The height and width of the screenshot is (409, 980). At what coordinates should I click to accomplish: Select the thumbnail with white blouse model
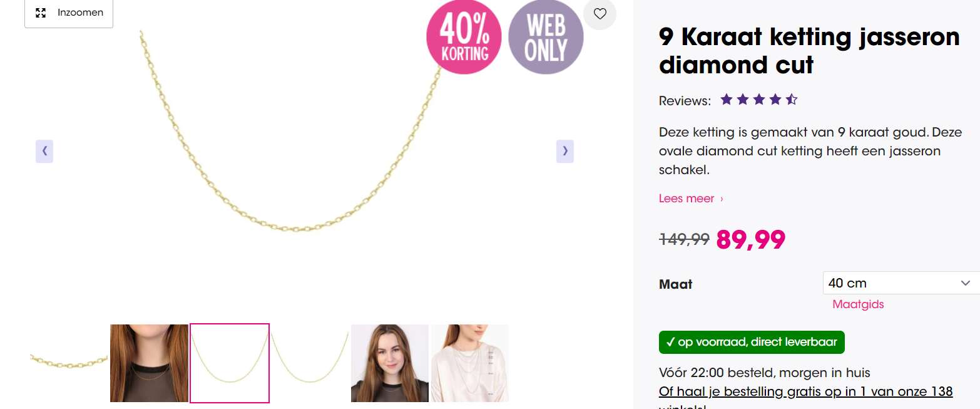(x=470, y=363)
